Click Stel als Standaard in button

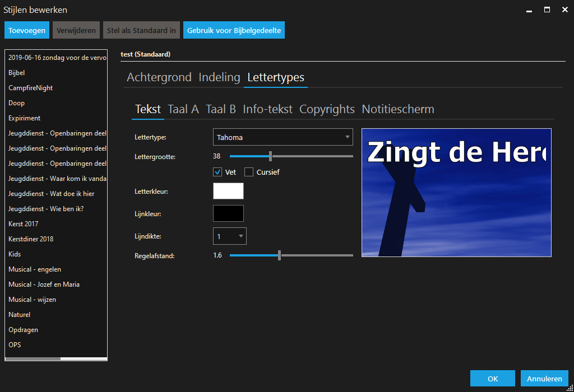141,30
